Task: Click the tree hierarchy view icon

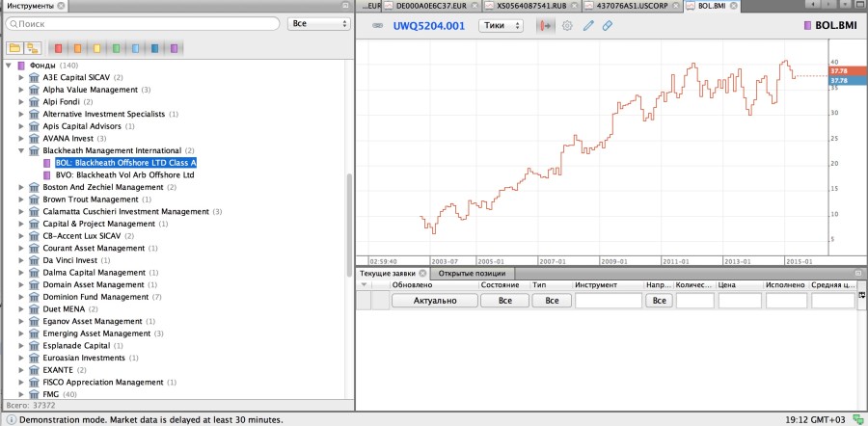Action: point(32,47)
